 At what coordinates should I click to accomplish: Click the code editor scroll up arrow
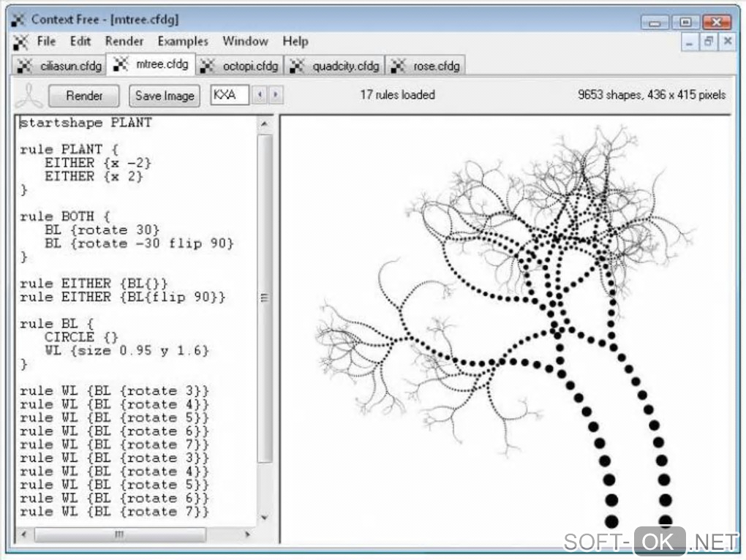(265, 124)
